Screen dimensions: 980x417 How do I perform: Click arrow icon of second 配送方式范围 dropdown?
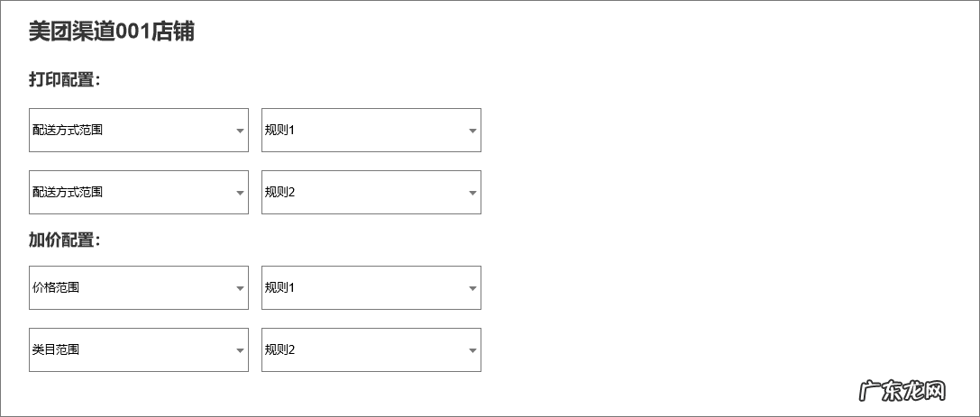(x=240, y=193)
